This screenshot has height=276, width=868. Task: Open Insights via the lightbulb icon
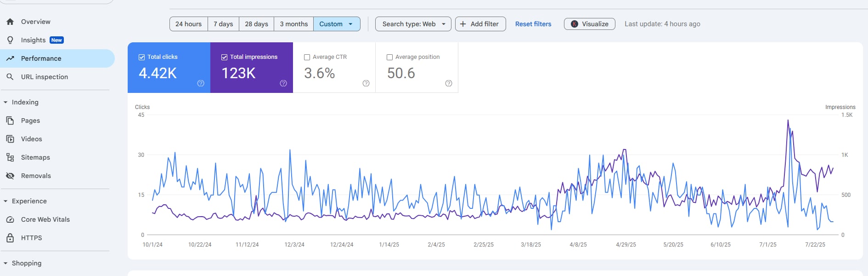pyautogui.click(x=10, y=40)
